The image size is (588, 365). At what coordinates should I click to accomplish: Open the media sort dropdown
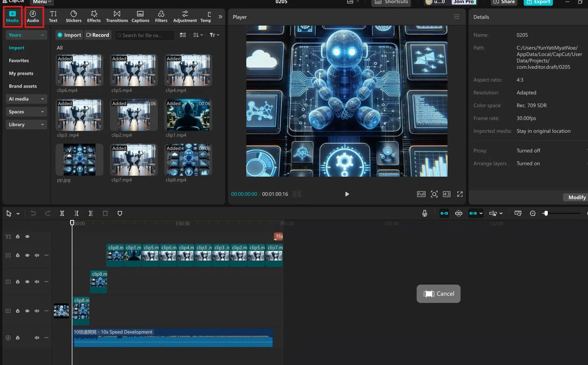point(197,35)
